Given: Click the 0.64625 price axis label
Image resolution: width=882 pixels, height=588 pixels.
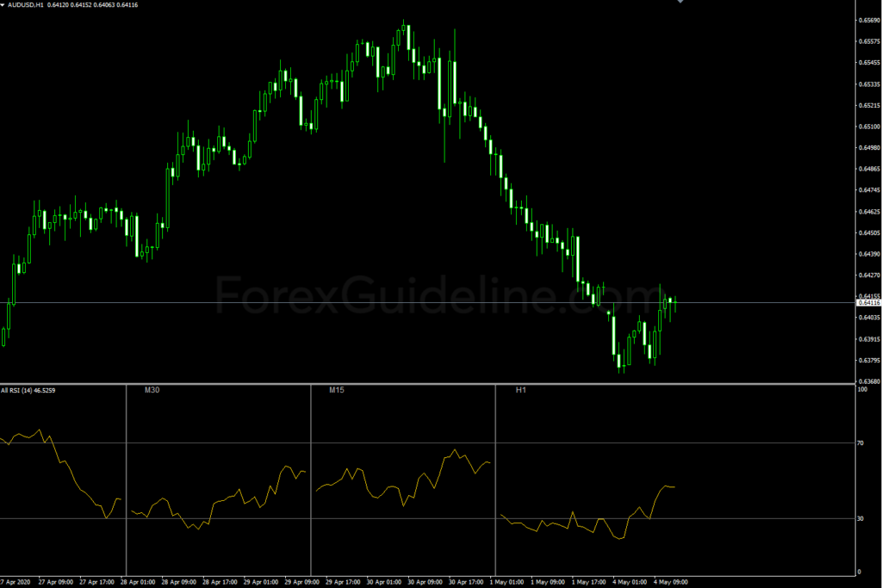Looking at the screenshot, I should tap(869, 212).
